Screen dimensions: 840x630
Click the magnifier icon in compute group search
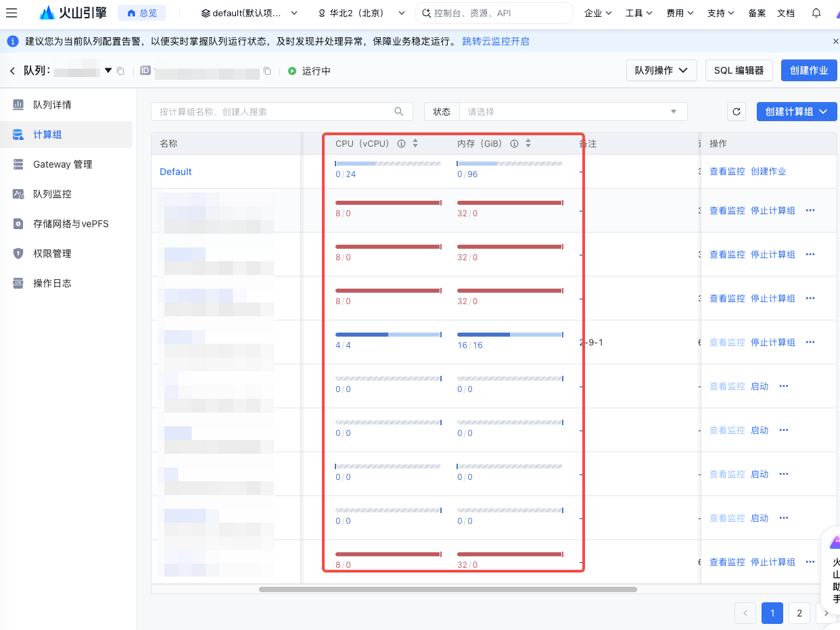(399, 112)
